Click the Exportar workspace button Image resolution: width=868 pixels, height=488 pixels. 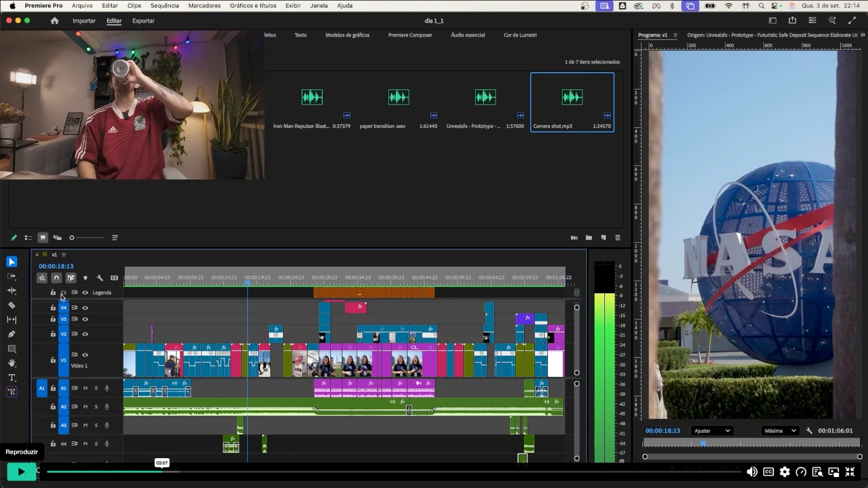[x=143, y=21]
